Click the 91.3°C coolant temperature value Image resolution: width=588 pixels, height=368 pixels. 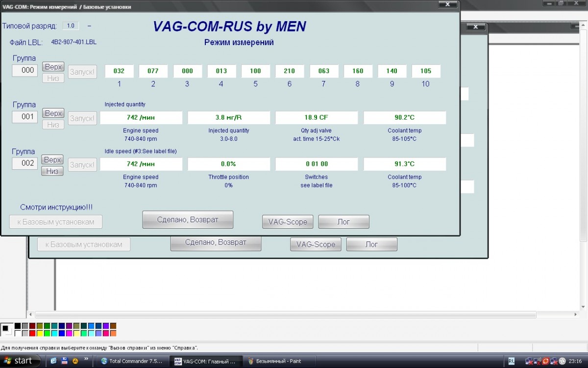405,164
